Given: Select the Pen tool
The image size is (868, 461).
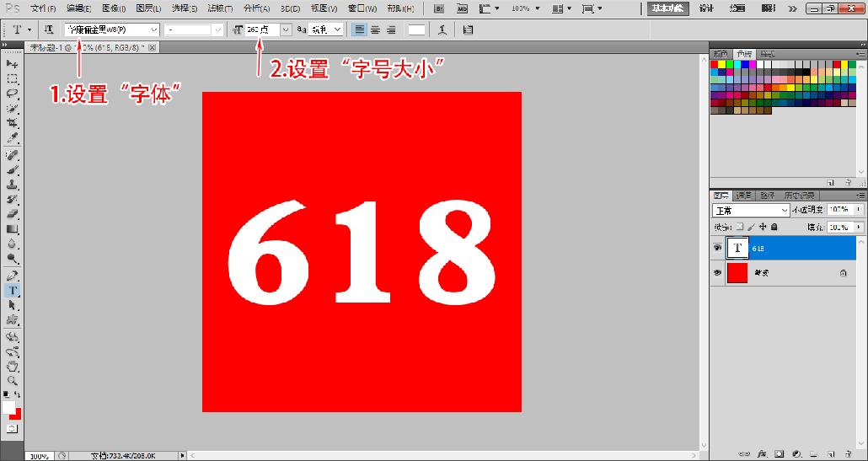Looking at the screenshot, I should (x=12, y=276).
